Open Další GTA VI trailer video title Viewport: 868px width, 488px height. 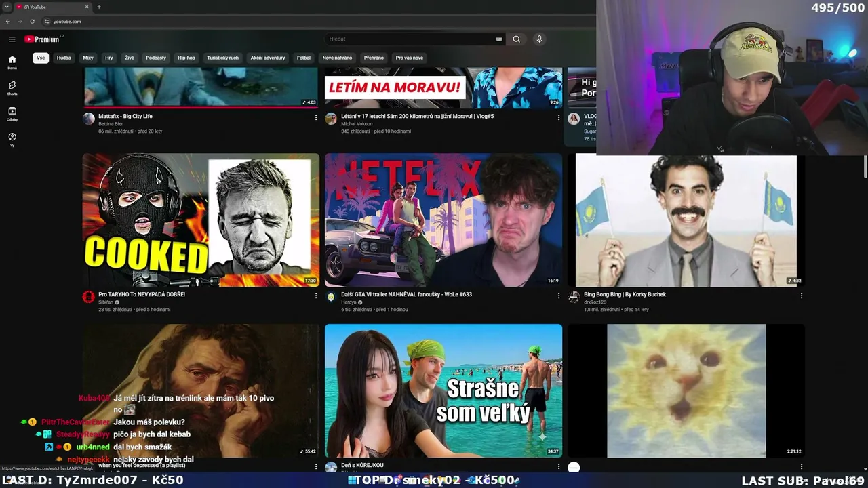click(x=407, y=295)
